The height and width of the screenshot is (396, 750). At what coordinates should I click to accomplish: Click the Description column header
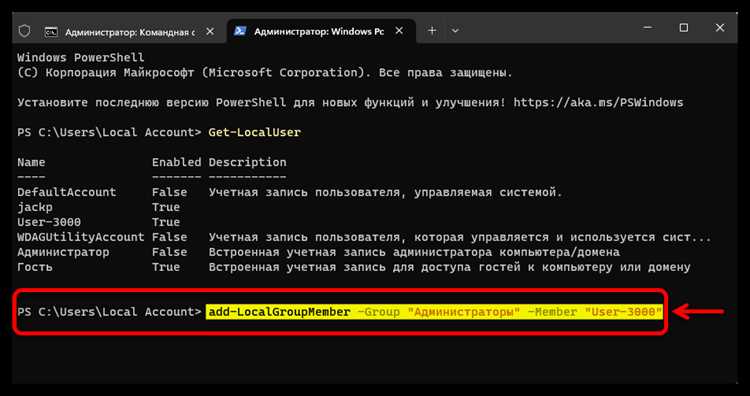(x=247, y=162)
